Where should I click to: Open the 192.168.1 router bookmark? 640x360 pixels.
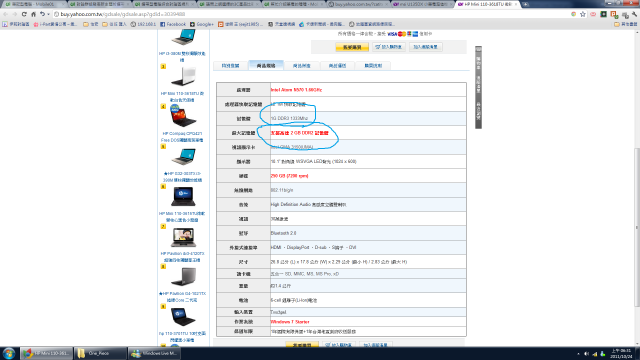coord(143,24)
